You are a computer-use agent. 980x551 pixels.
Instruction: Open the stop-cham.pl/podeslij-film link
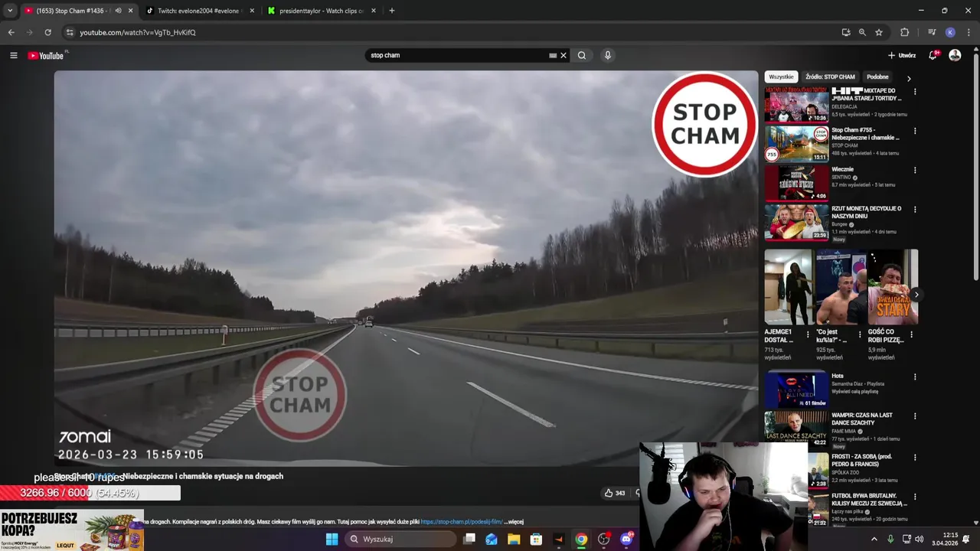pos(461,522)
